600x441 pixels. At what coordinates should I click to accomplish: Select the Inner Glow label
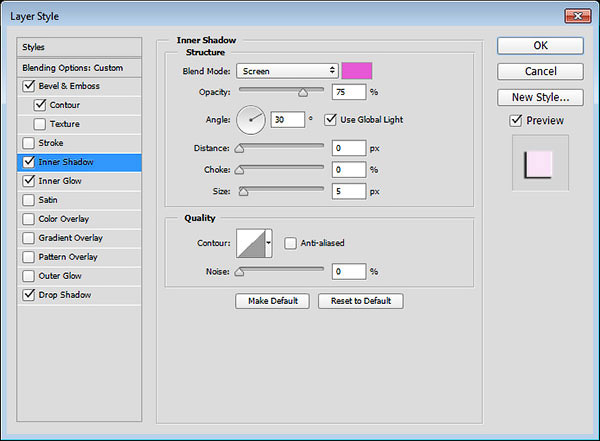pos(60,181)
